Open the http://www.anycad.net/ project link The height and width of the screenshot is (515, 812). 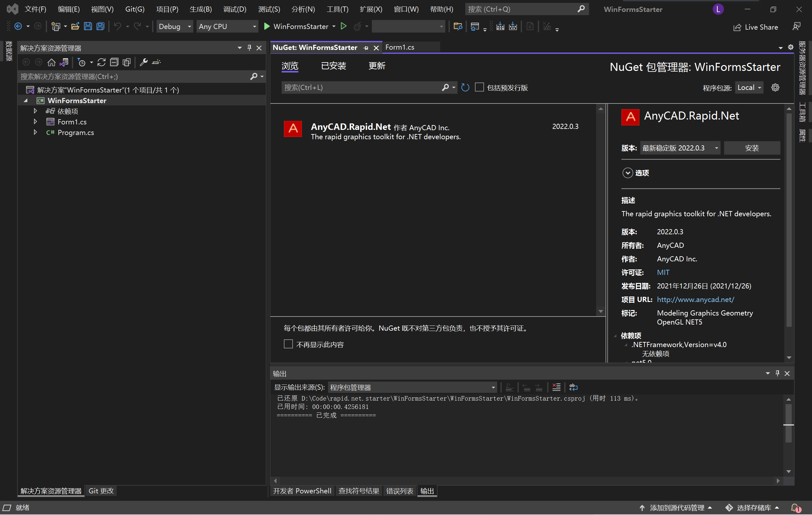[695, 299]
